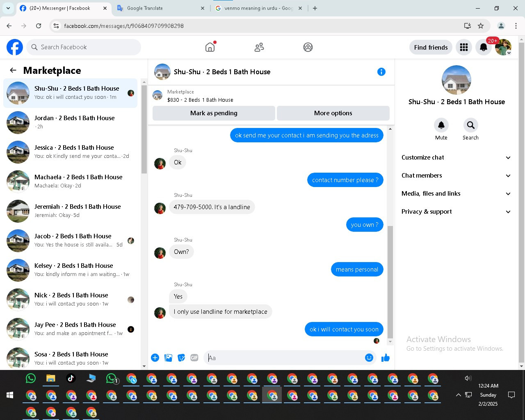This screenshot has height=420, width=525.
Task: Click the Facebook logo
Action: pos(15,47)
